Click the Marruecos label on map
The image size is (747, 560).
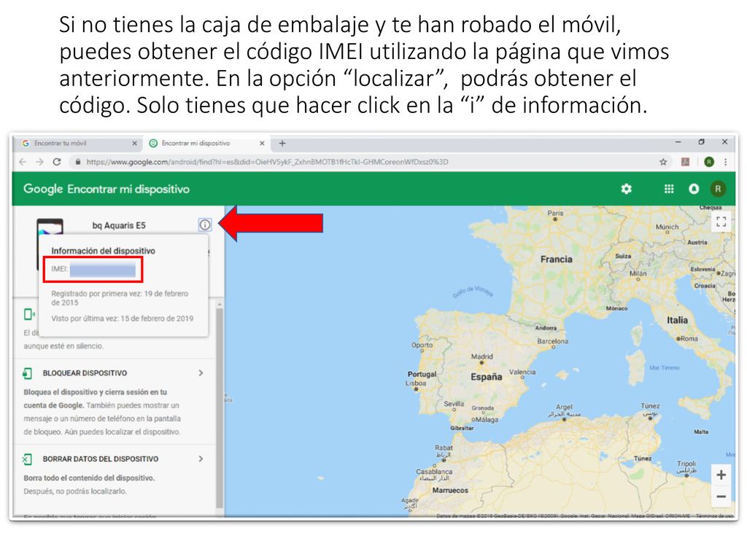point(450,490)
